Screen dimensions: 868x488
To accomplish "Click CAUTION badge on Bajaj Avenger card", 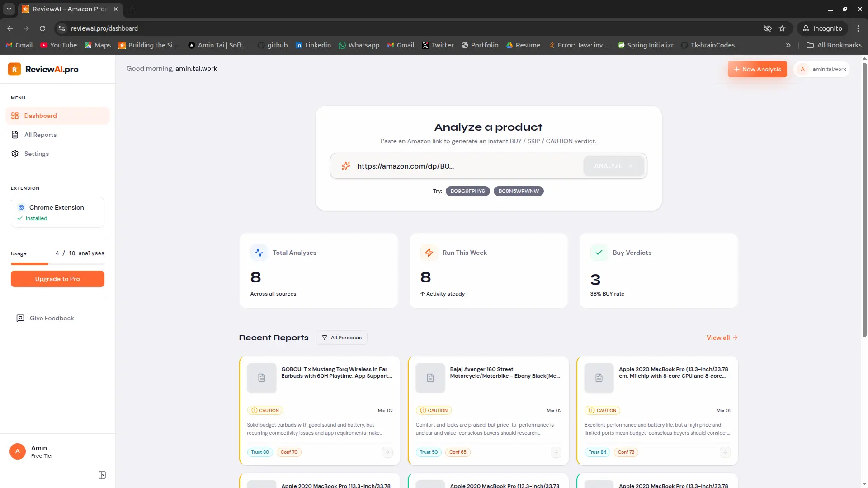I will click(434, 410).
